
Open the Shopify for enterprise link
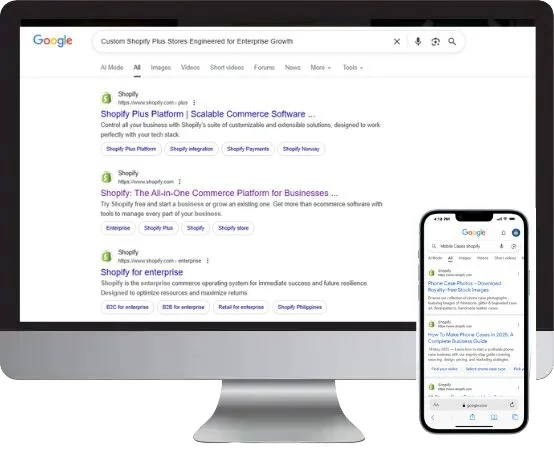pyautogui.click(x=142, y=272)
